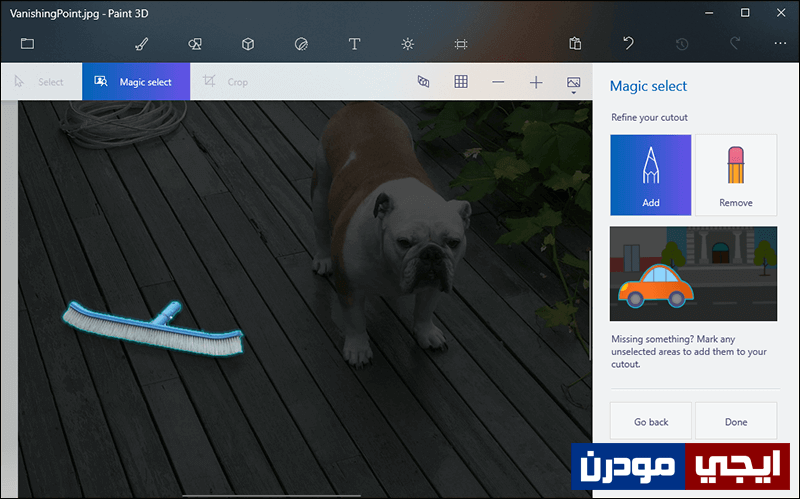Select the Remove eraser option
Image resolution: width=800 pixels, height=499 pixels.
tap(736, 175)
